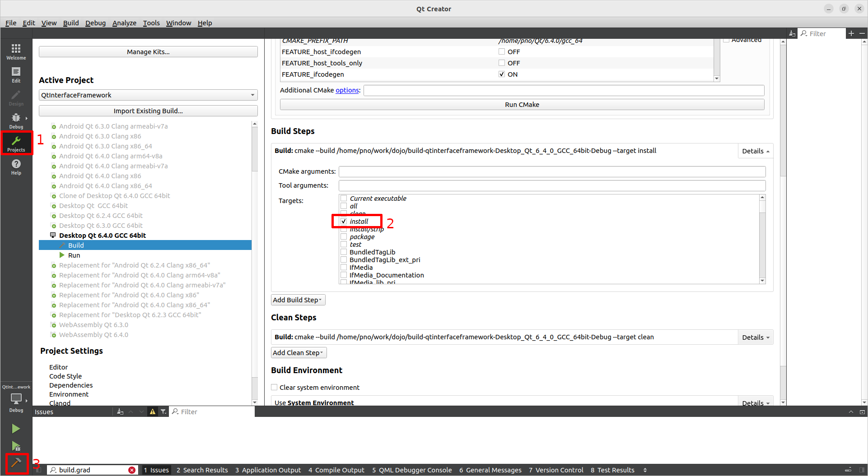Screen dimensions: 868x476
Task: Enable FEATURE_host_ifcodegen checkbox
Action: point(502,51)
